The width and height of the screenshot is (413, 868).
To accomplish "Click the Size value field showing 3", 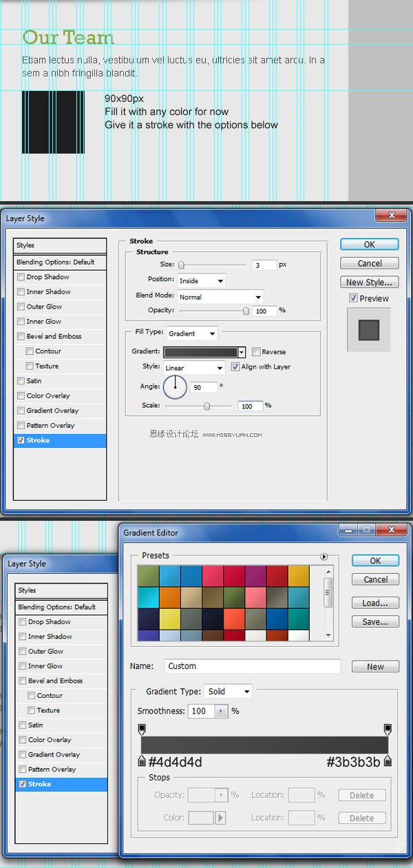I will (264, 265).
